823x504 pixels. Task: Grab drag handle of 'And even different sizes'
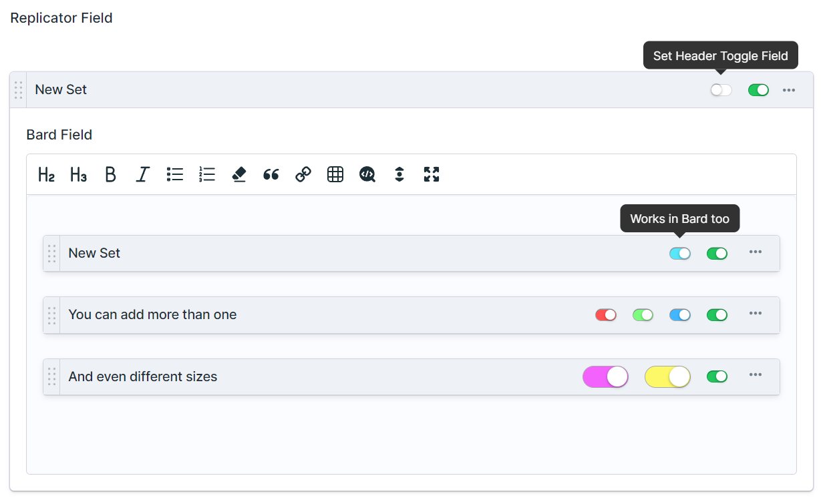point(51,376)
